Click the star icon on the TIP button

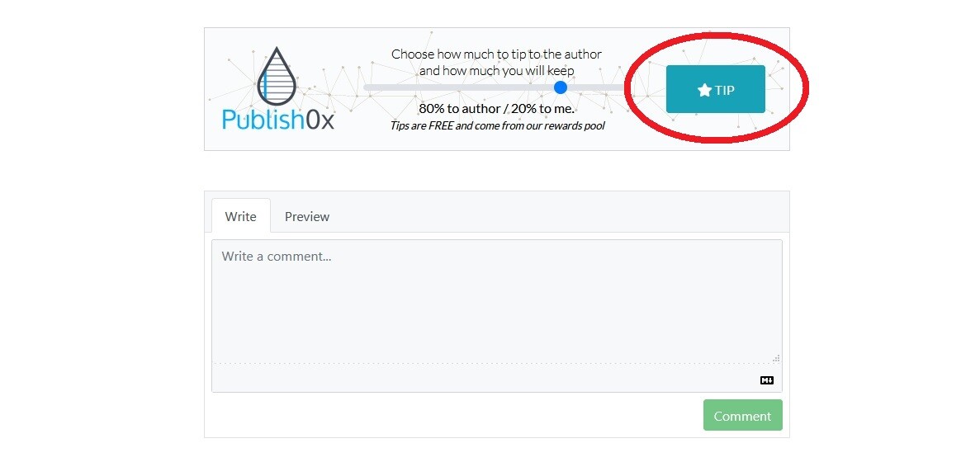pyautogui.click(x=704, y=90)
